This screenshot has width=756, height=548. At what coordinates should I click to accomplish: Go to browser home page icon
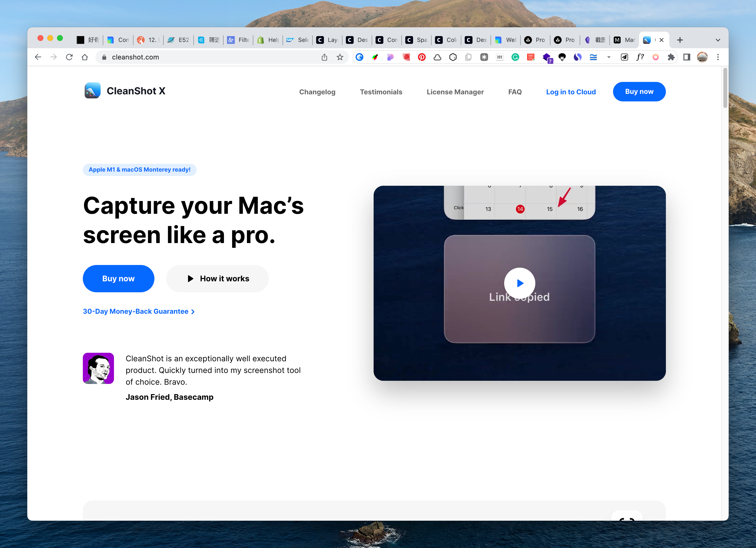point(85,57)
